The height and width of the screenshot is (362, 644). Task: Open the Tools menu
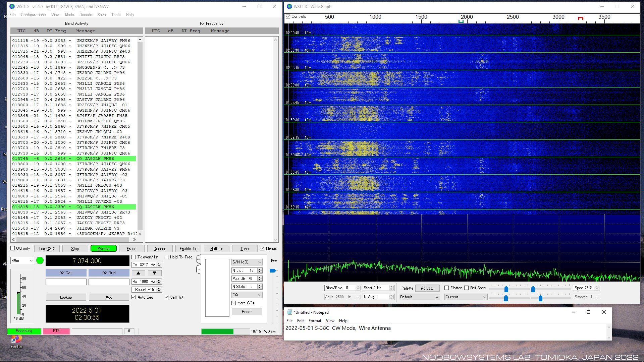(x=116, y=15)
